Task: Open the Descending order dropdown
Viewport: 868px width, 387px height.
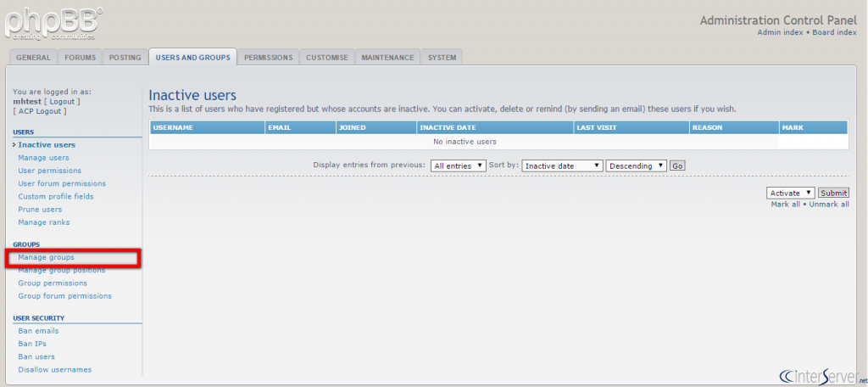Action: pyautogui.click(x=636, y=165)
